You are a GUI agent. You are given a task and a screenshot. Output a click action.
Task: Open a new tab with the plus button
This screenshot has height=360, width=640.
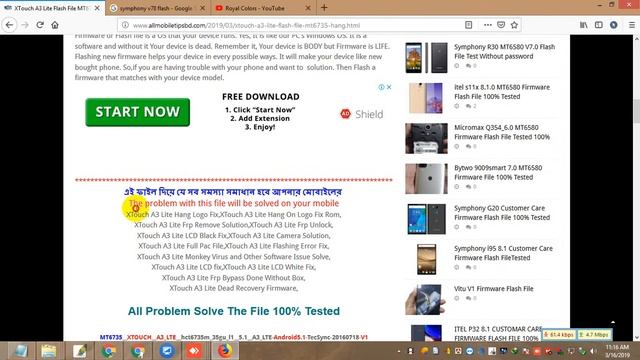(x=324, y=7)
